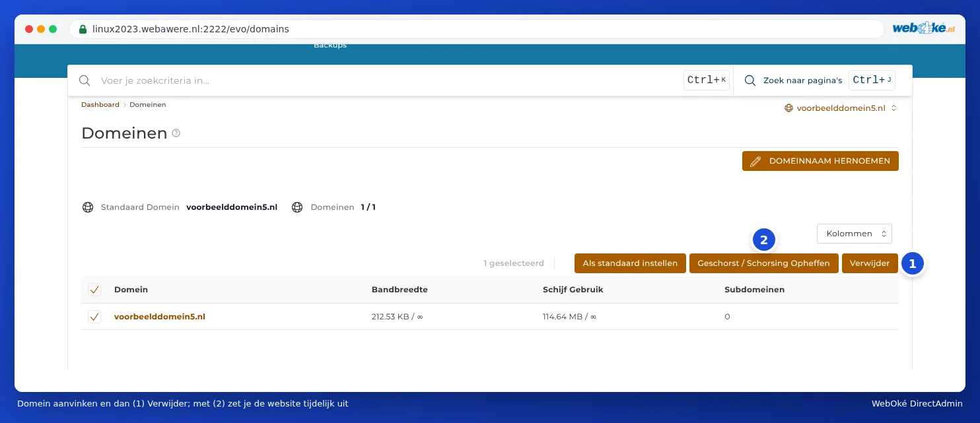Screen dimensions: 980x423
Task: Click the globe icon beside Standaard Domein
Action: [88, 207]
